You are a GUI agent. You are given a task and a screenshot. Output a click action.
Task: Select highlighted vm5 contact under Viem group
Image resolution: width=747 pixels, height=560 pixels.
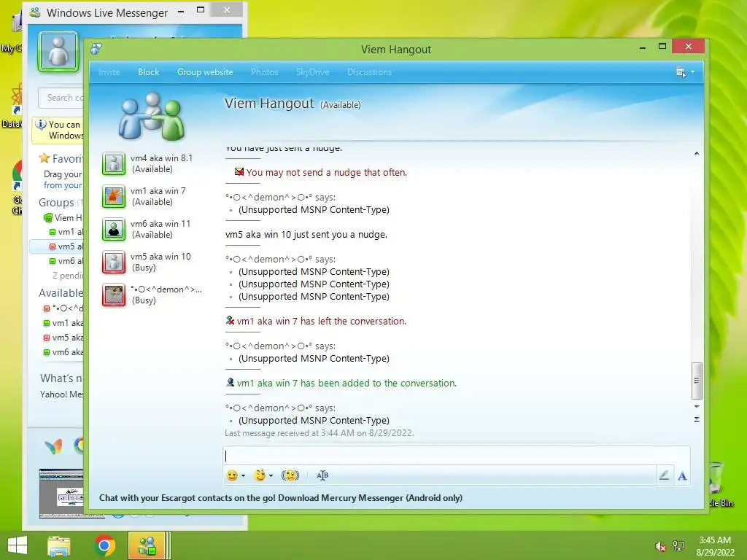[56, 246]
